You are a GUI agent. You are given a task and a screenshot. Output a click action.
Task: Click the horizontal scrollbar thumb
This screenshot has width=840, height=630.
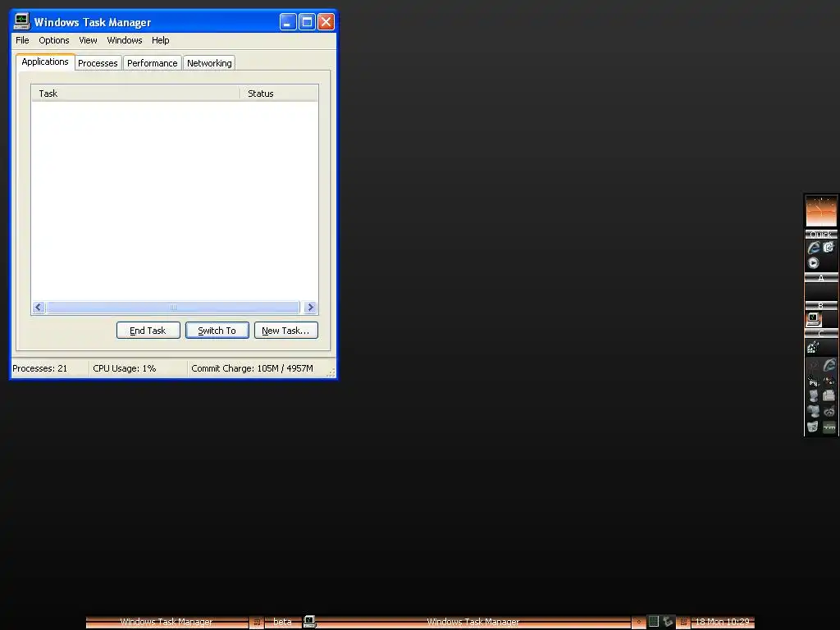pyautogui.click(x=173, y=308)
